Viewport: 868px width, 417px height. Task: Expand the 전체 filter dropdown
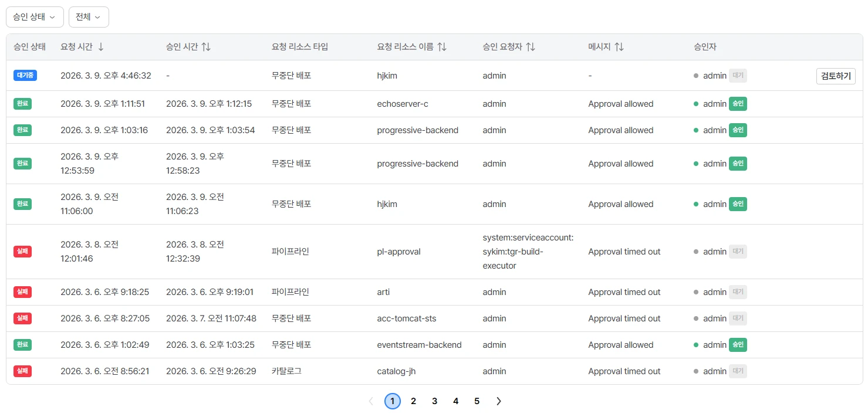pos(89,17)
